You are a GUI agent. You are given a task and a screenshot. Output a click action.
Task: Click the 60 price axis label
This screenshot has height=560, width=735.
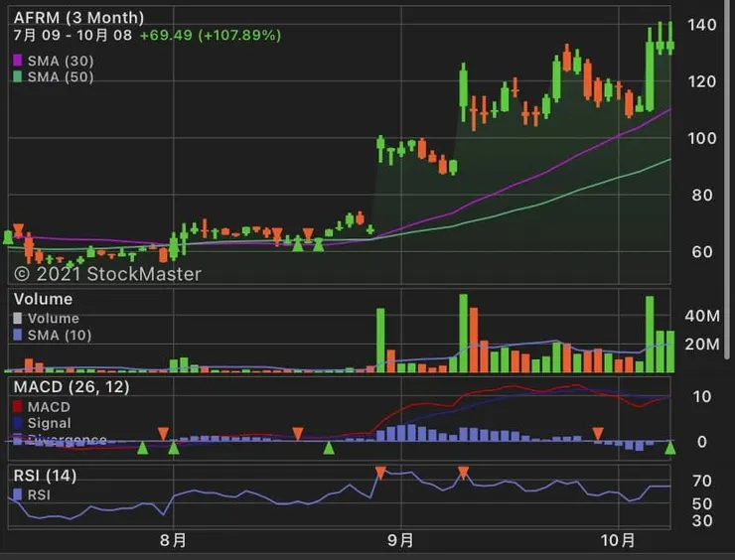(702, 252)
